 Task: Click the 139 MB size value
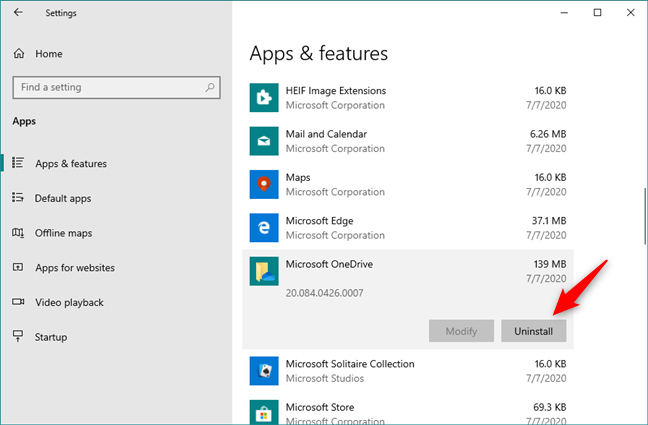point(550,264)
